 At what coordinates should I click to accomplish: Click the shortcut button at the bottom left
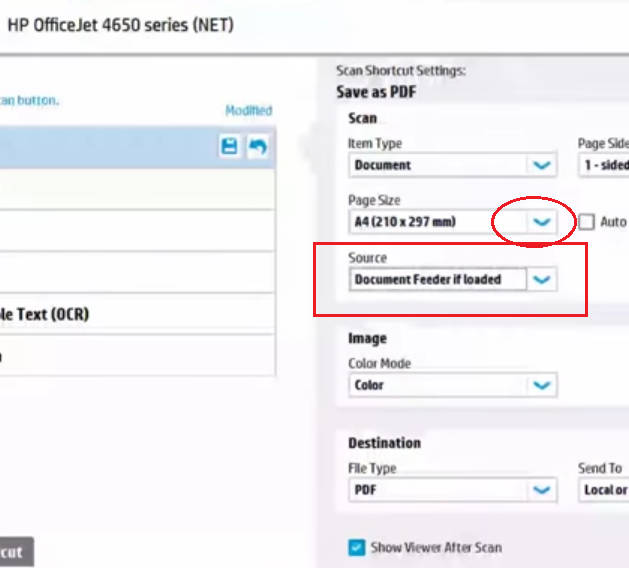pyautogui.click(x=15, y=552)
